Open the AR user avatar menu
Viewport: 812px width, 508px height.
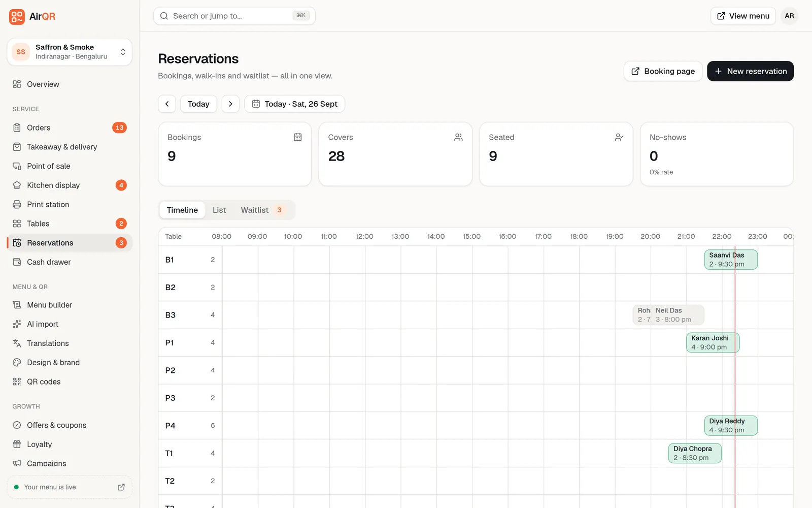pos(789,16)
